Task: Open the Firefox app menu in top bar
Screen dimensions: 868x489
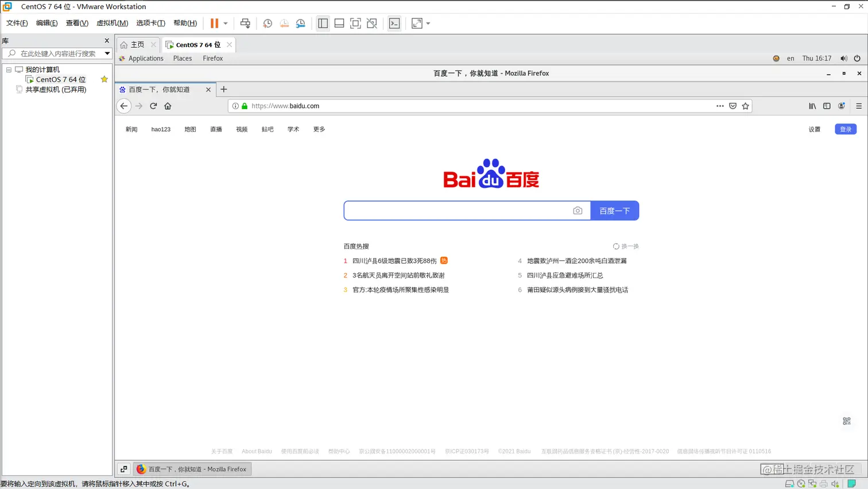Action: point(212,59)
